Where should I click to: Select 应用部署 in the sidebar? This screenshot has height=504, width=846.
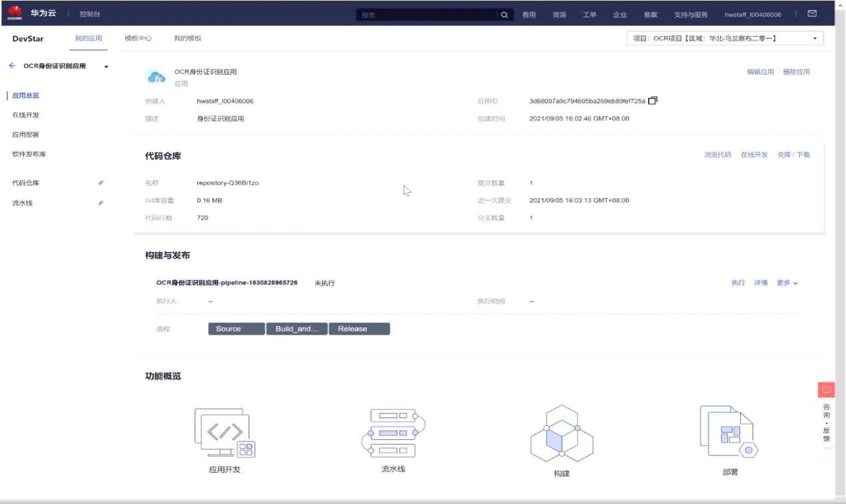(26, 135)
